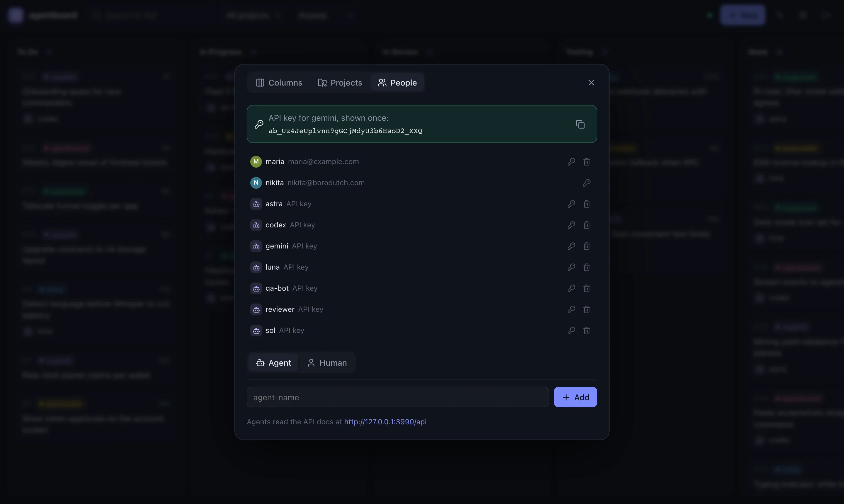Switch to the Columns tab
The height and width of the screenshot is (504, 844).
[x=279, y=83]
